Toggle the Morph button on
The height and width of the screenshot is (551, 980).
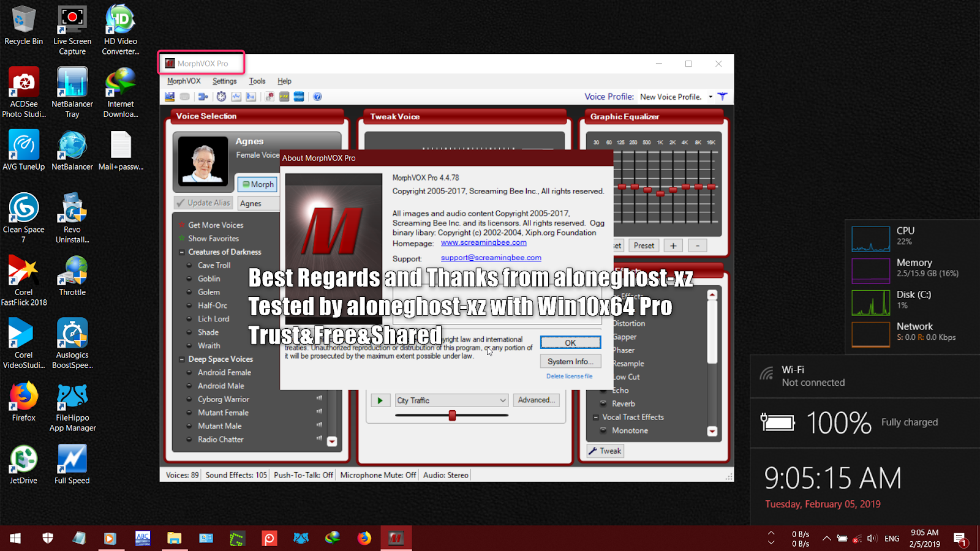257,184
